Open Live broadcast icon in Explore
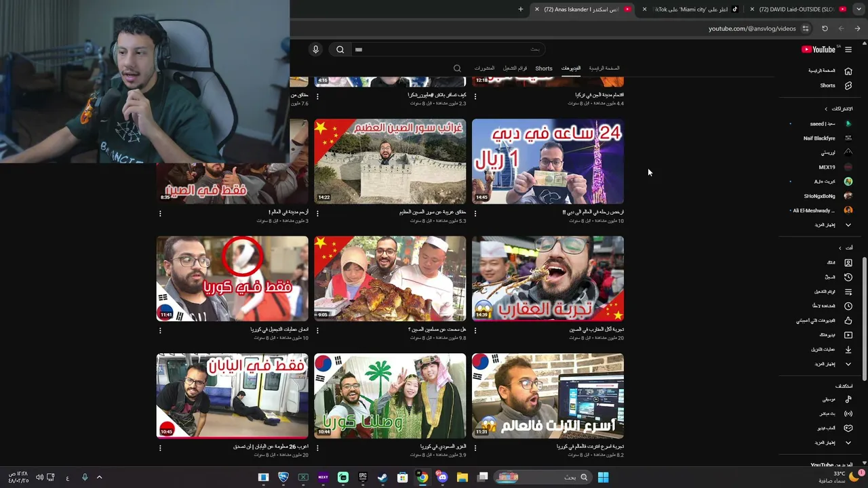This screenshot has width=868, height=488. pos(848,413)
